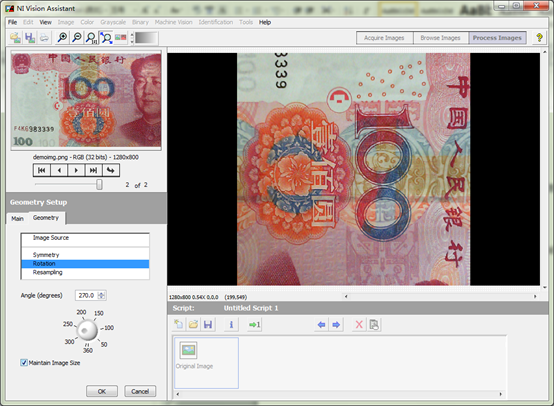Select Image Source in the list
The width and height of the screenshot is (554, 406).
[85, 238]
